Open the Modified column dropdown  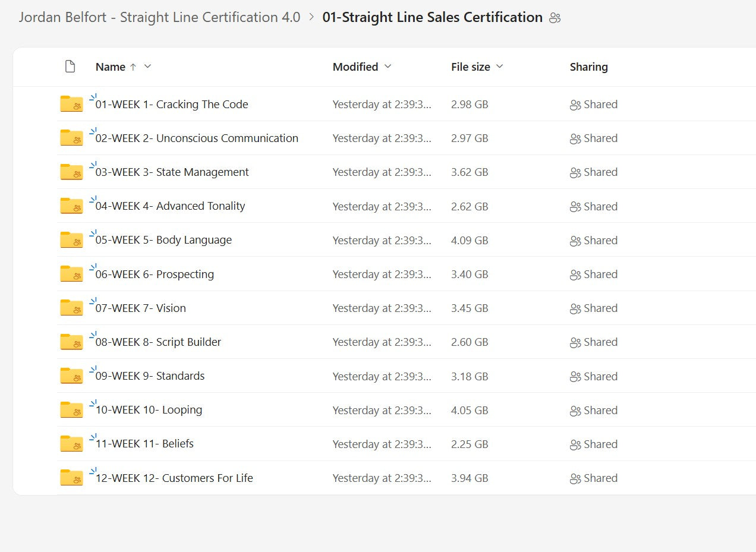(x=388, y=67)
